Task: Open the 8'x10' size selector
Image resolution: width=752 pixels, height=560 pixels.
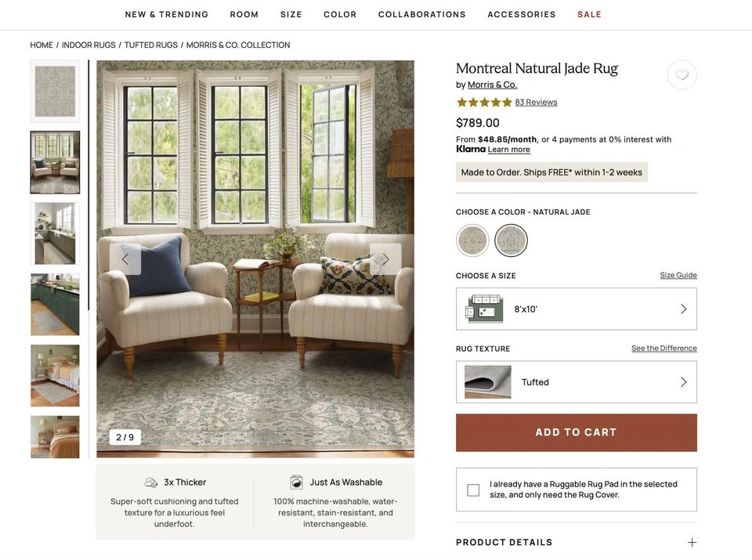Action: point(577,309)
